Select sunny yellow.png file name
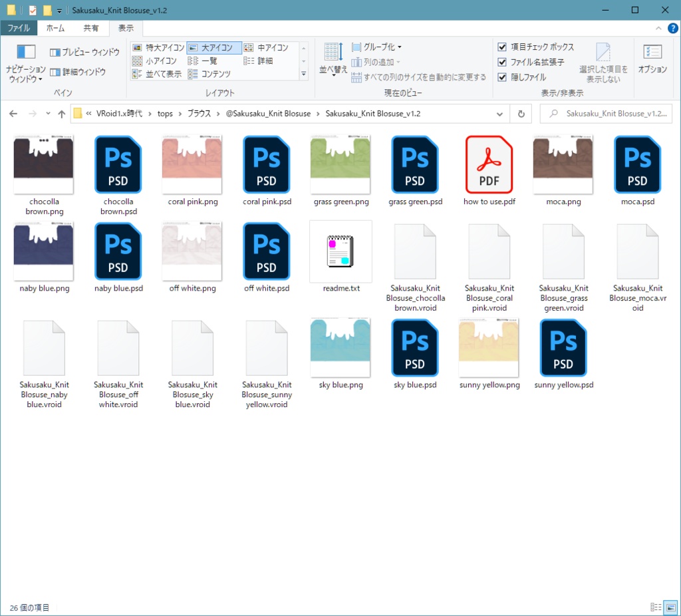The image size is (681, 616). coord(489,385)
